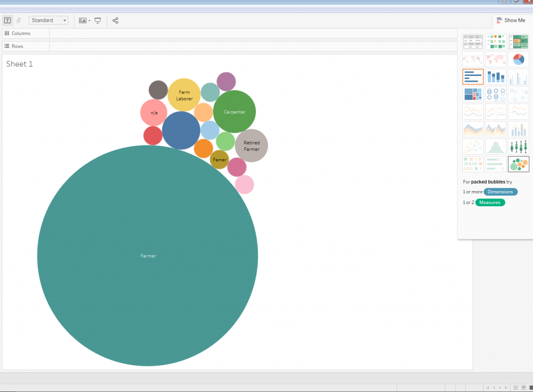
Task: Select the large Farmer bubble
Action: click(x=148, y=255)
